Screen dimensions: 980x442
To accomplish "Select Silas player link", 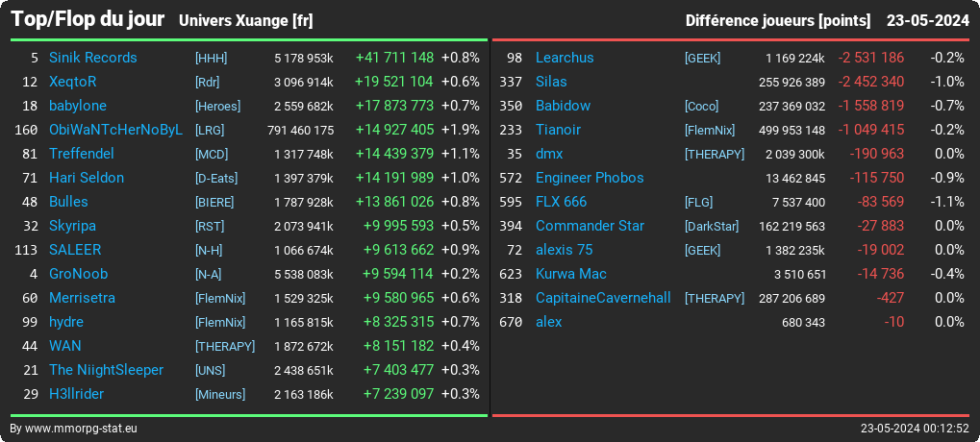I will tap(551, 82).
